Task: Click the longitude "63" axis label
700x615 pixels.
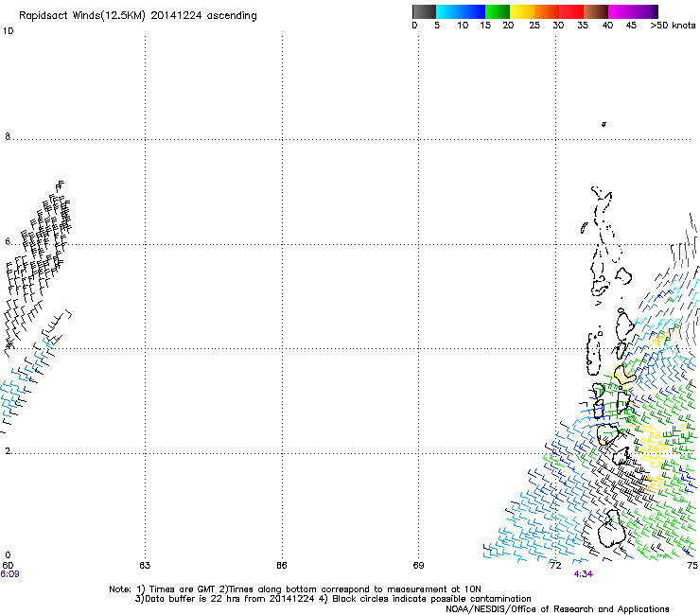Action: coord(145,566)
